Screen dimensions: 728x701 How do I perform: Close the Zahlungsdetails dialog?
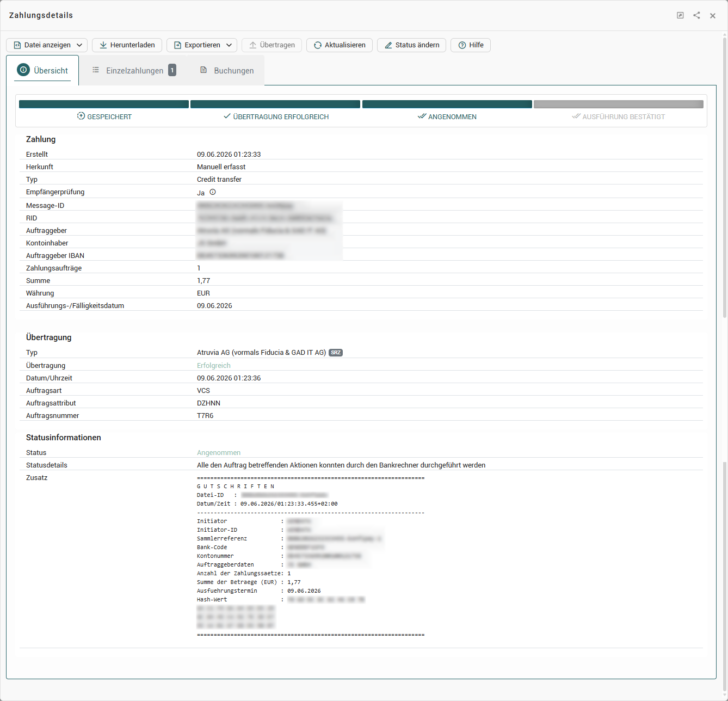(x=713, y=16)
